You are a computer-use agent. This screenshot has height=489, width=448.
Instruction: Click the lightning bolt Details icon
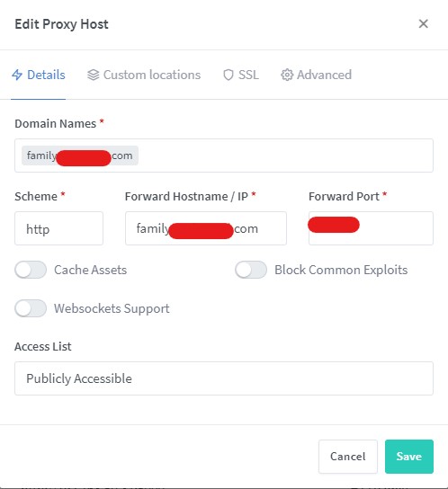(x=17, y=75)
